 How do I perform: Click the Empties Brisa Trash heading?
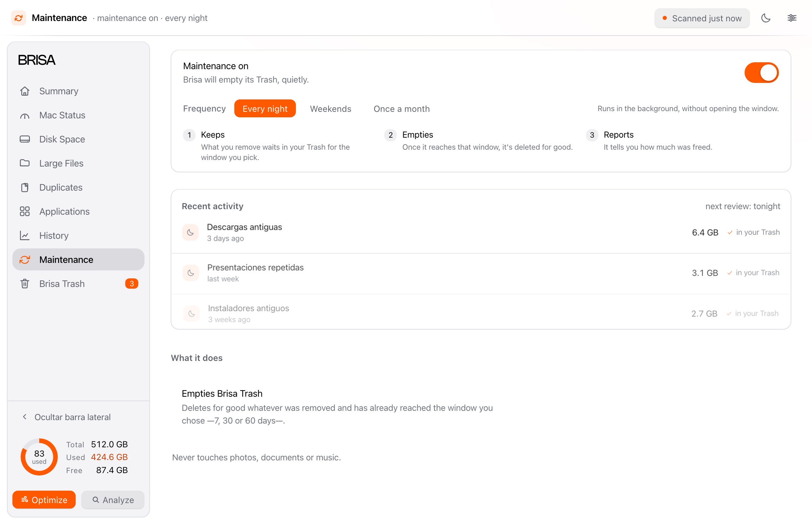tap(222, 394)
